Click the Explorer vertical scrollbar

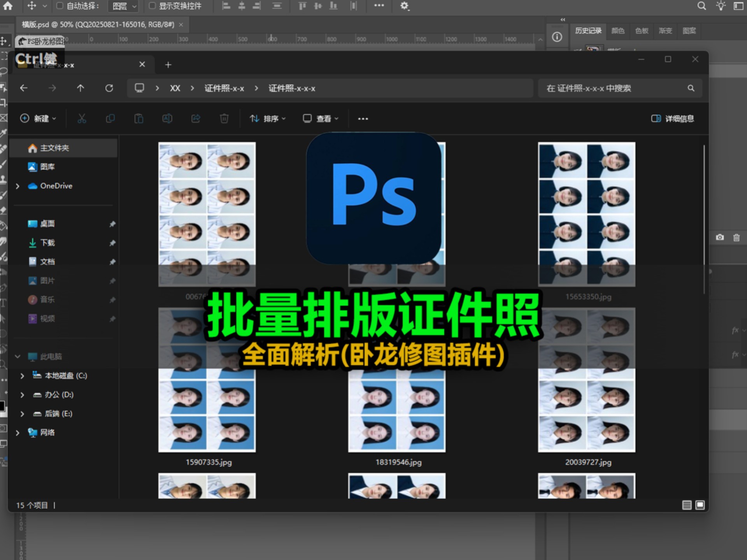(x=704, y=220)
